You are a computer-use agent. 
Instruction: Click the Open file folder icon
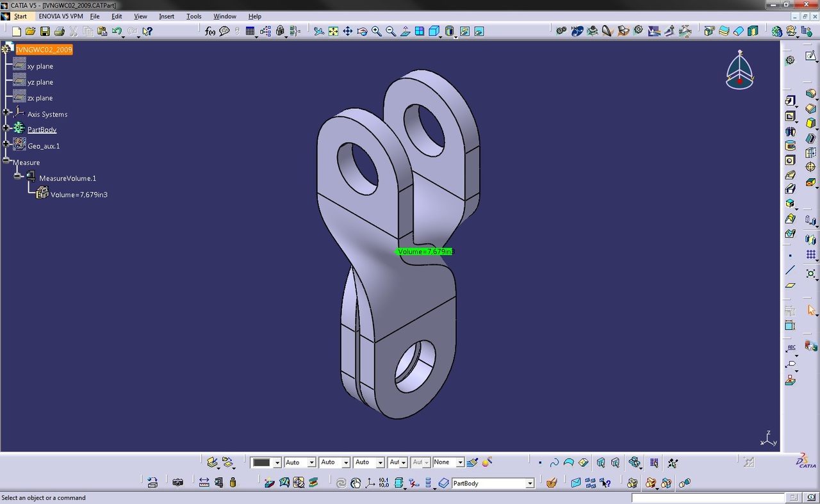point(30,31)
